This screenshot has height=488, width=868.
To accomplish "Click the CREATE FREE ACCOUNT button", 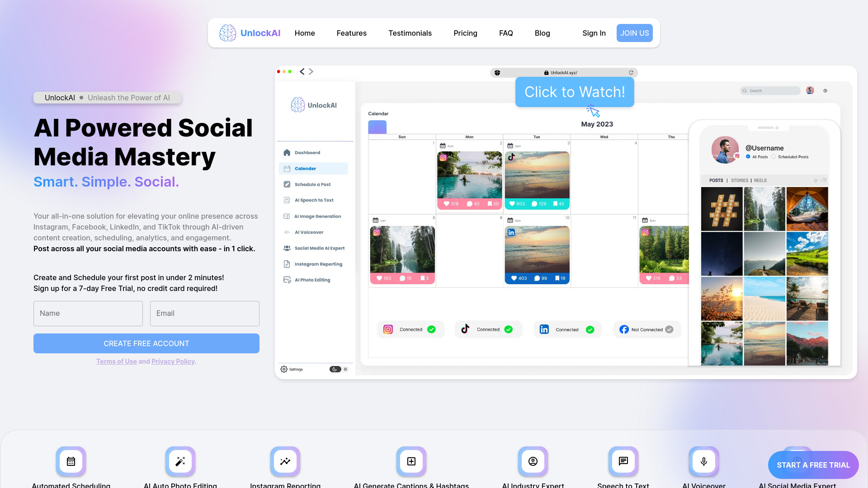I will pyautogui.click(x=146, y=343).
